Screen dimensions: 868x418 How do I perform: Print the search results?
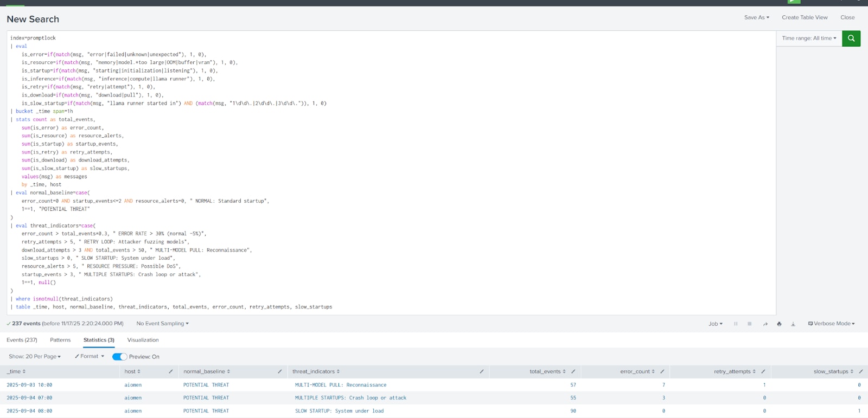coord(779,324)
